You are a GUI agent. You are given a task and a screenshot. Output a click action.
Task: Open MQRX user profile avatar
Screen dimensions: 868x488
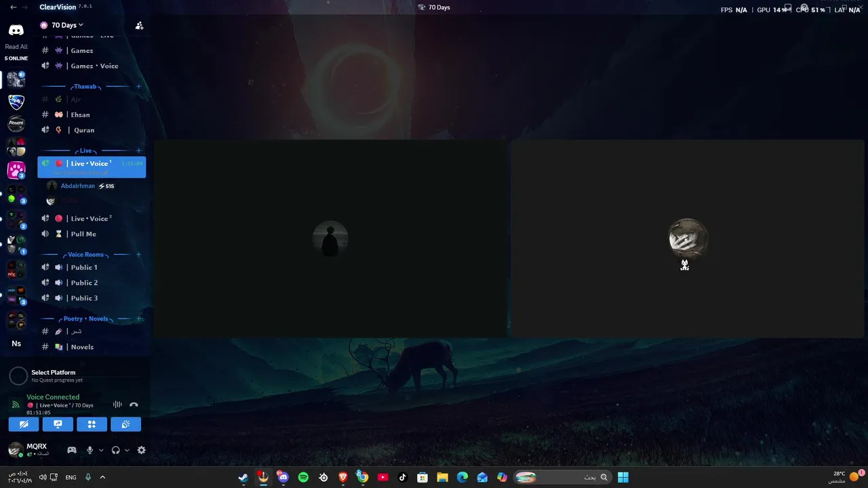click(x=16, y=450)
